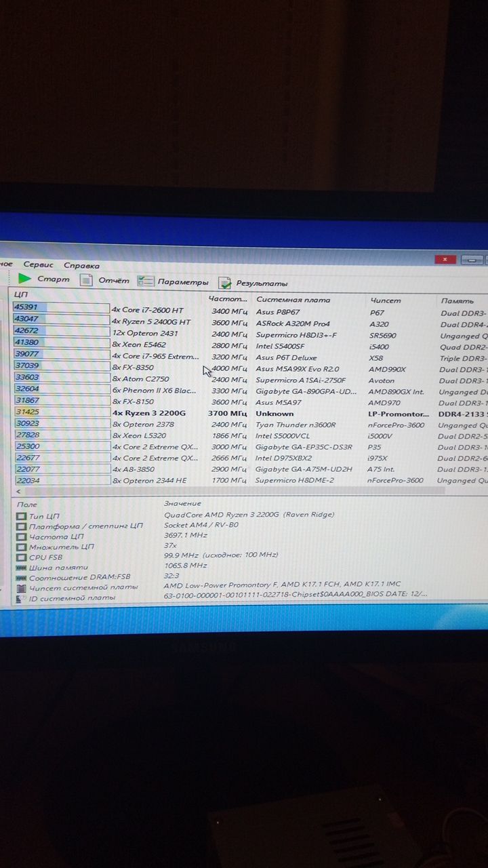The width and height of the screenshot is (488, 868).
Task: Click the Отчёт button label
Action: pos(114,280)
